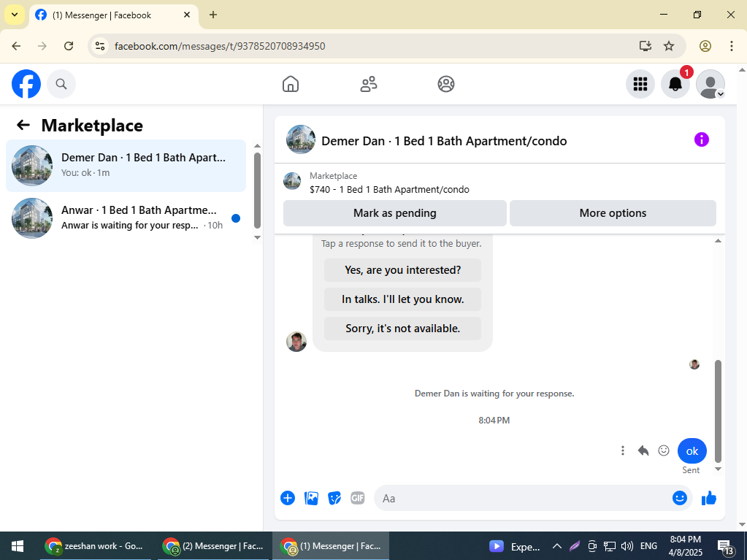Close the Messenger | Facebook browser tab
Image resolution: width=747 pixels, height=560 pixels.
coord(187,15)
